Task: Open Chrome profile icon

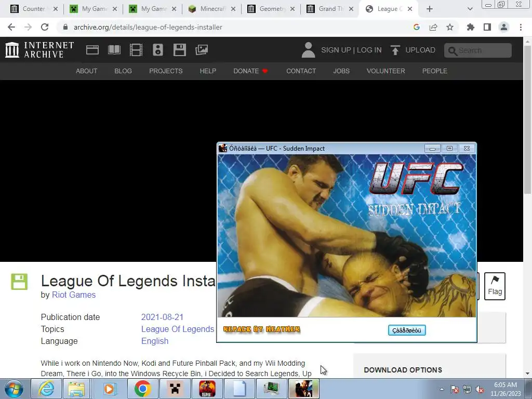Action: click(504, 27)
